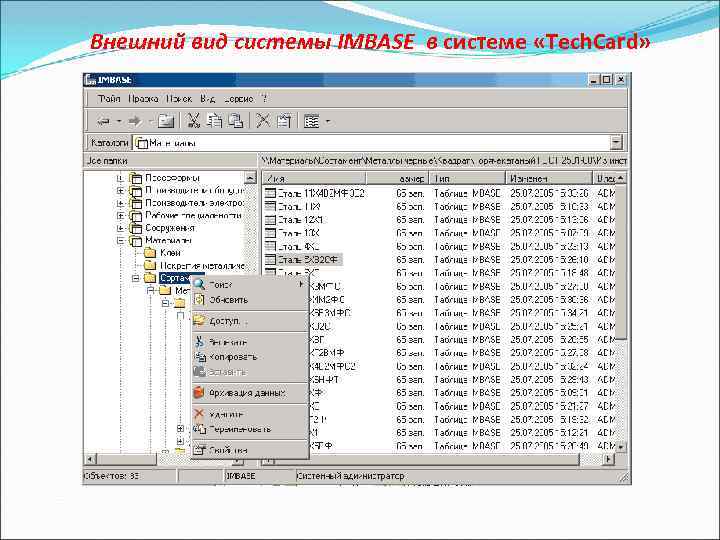Collapse the Материалы tree node

tap(120, 241)
